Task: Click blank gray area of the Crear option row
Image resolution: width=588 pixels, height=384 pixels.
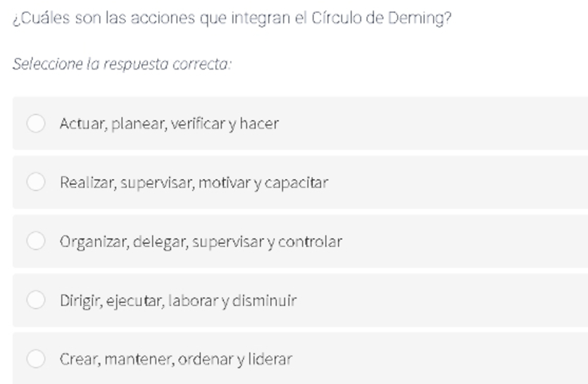Action: 439,359
